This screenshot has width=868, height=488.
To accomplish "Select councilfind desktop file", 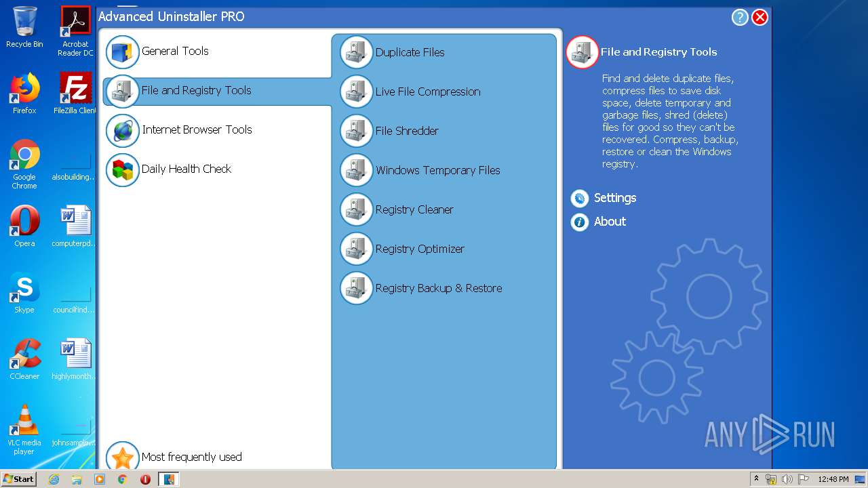I will 75,298.
